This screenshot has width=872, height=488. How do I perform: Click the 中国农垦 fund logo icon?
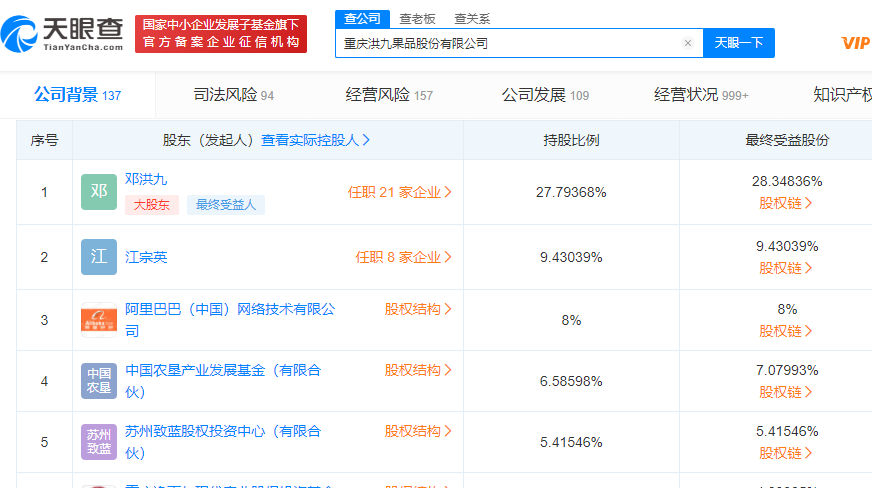99,381
